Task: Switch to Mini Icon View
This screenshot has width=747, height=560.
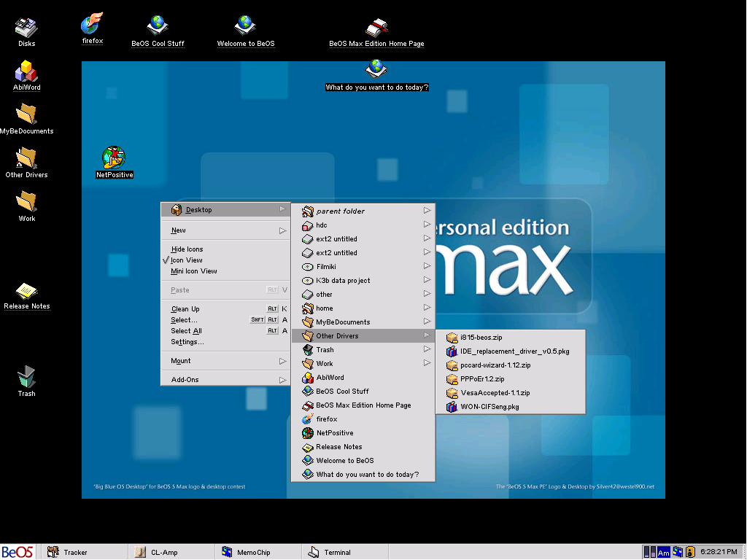Action: [225, 271]
